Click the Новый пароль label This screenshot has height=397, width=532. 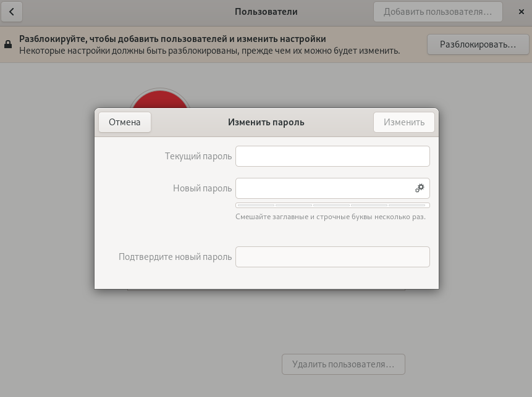(x=202, y=188)
